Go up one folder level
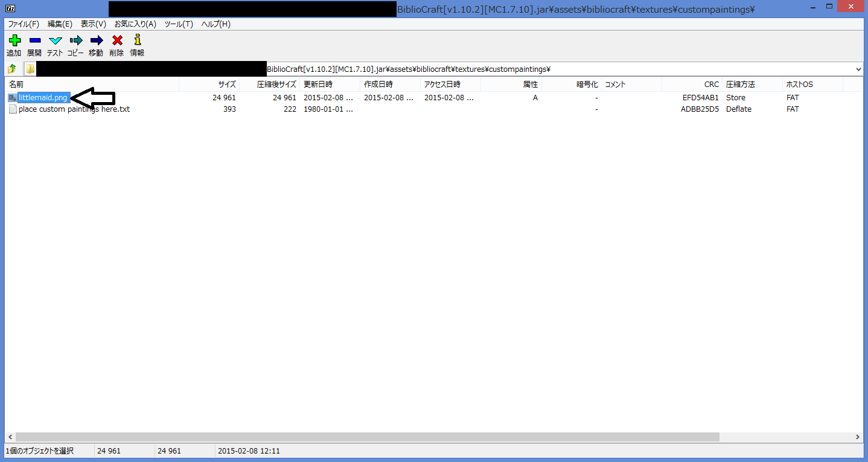Image resolution: width=868 pixels, height=462 pixels. tap(12, 69)
